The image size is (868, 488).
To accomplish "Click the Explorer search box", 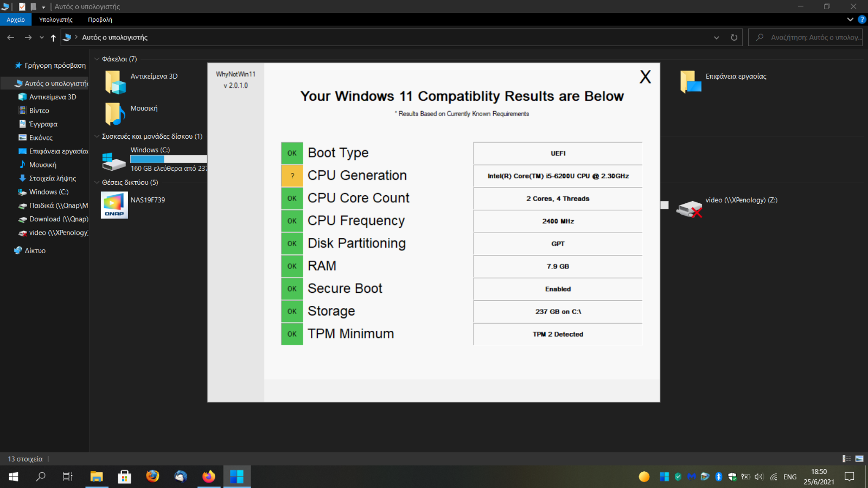I will click(x=805, y=37).
